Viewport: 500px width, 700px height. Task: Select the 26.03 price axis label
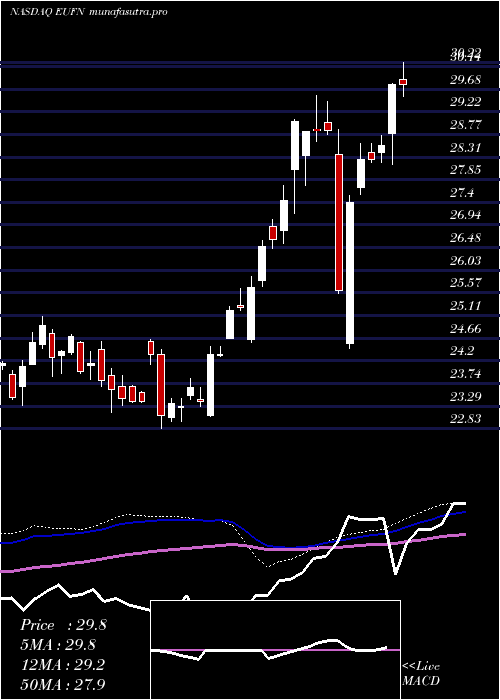coord(465,261)
